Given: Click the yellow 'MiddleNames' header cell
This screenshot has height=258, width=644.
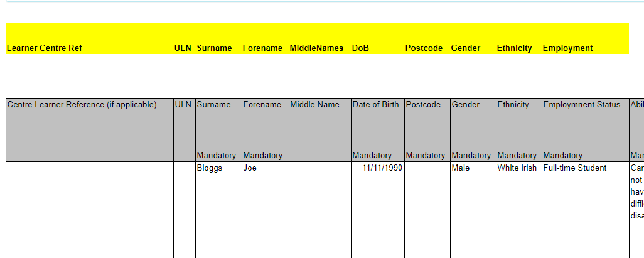Looking at the screenshot, I should pos(316,48).
